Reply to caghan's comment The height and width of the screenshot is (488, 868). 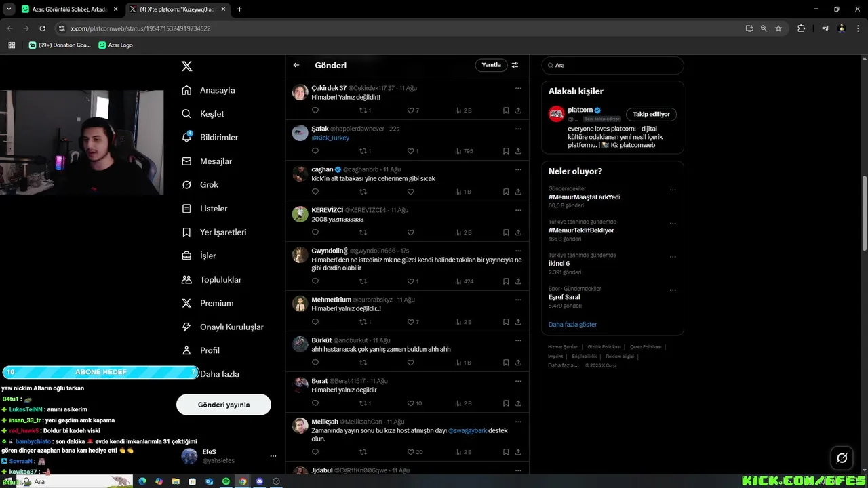click(x=315, y=192)
